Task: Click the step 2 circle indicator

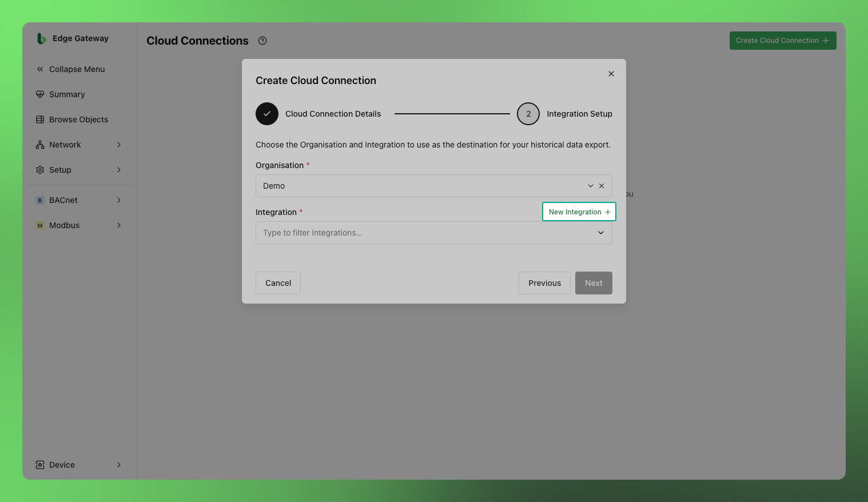Action: point(528,114)
